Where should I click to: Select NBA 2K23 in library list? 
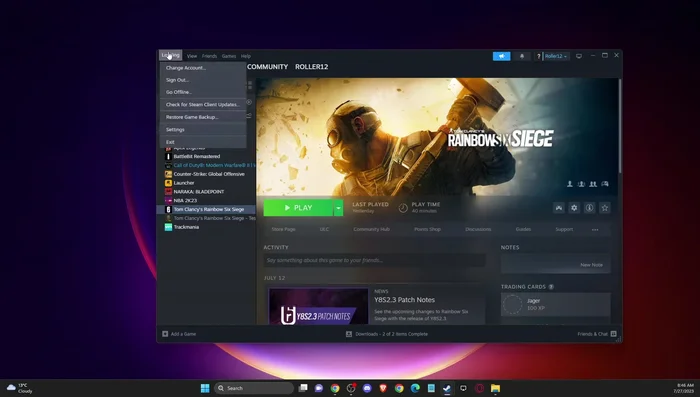pos(185,201)
